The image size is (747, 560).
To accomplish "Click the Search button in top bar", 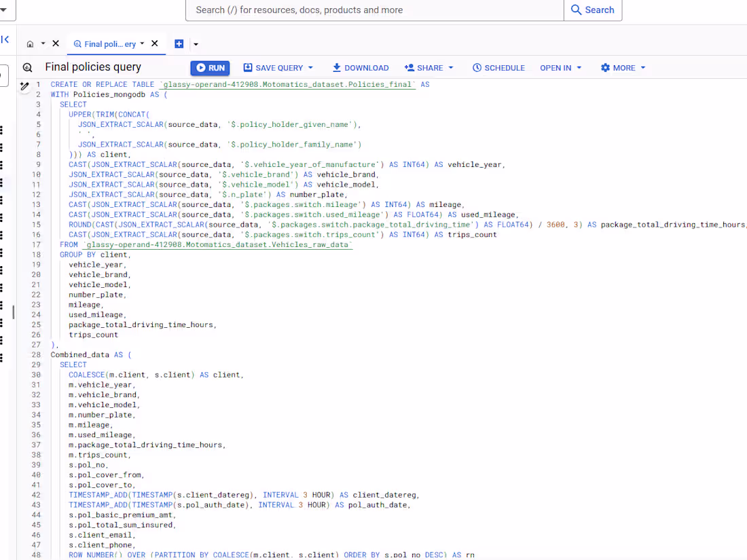I will (x=593, y=10).
